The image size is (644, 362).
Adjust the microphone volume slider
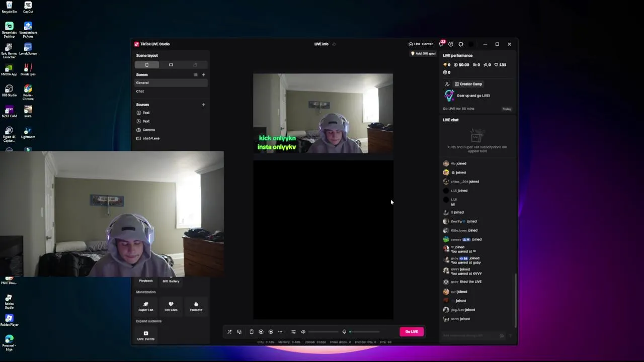coord(364,332)
